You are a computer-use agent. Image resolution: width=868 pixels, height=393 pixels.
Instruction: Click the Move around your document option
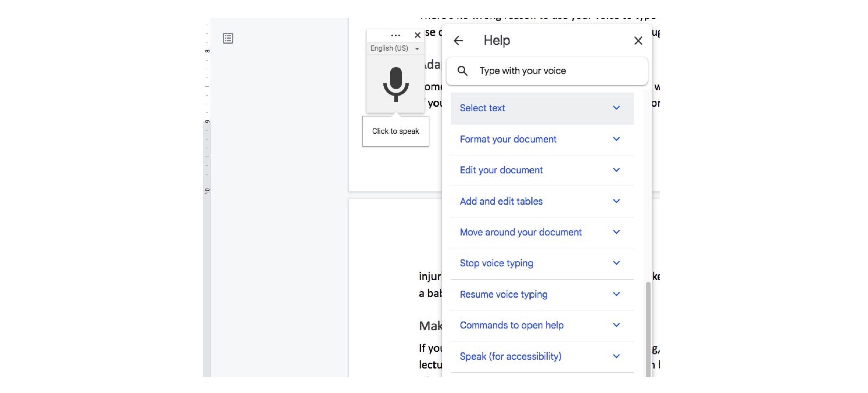click(x=542, y=232)
